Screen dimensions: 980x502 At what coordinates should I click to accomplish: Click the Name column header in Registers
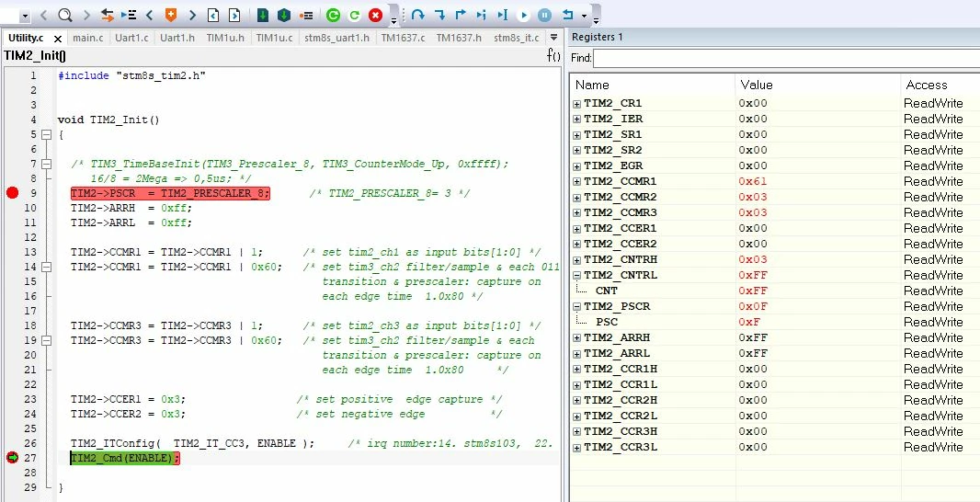tap(652, 85)
